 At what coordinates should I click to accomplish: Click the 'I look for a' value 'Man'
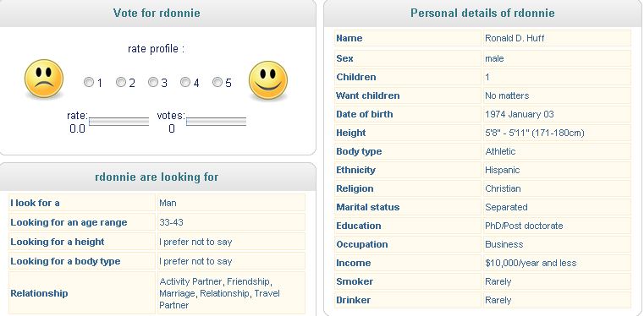coord(168,203)
